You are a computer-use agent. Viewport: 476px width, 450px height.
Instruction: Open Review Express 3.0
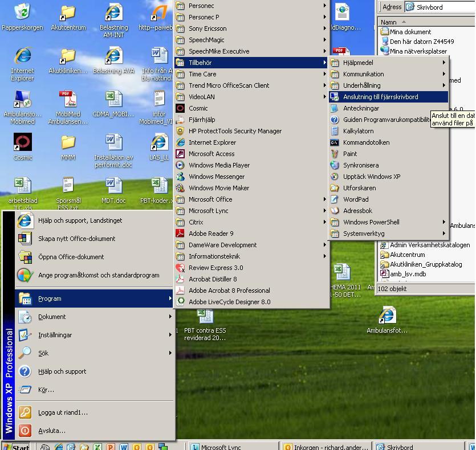coord(251,268)
